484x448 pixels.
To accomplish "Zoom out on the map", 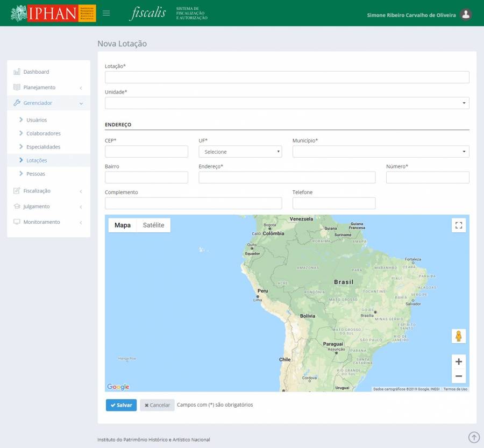I will (x=458, y=376).
